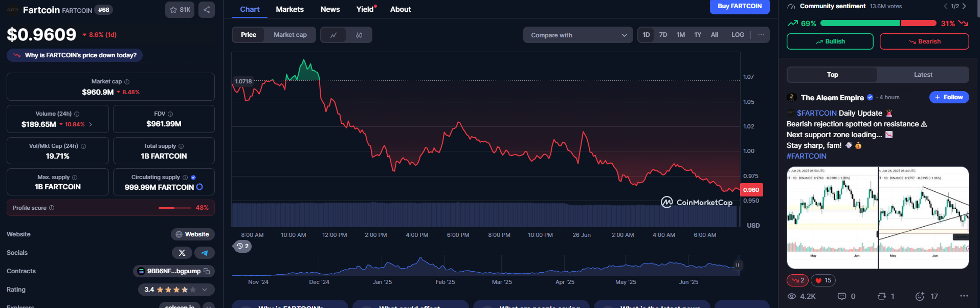Show FDV info tooltip icon

(x=170, y=114)
